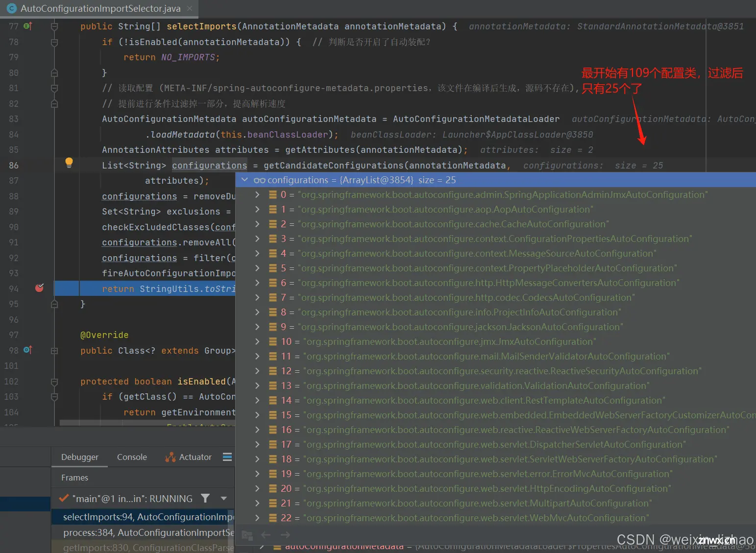Click the field icon of element 18

(x=273, y=459)
